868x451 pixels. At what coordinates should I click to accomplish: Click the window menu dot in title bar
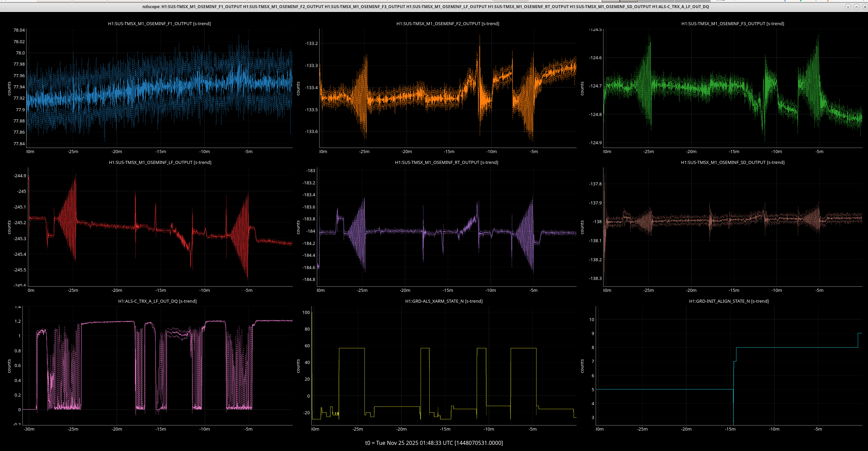(3, 6)
